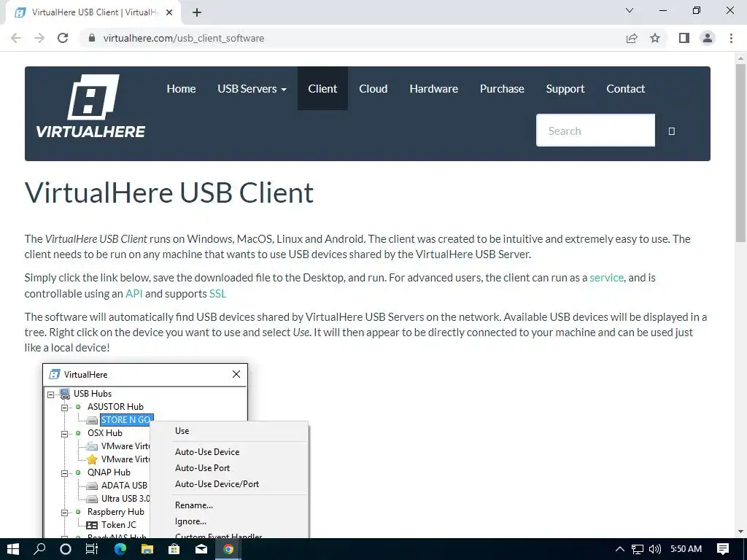747x560 pixels.
Task: Click the padlock site info icon
Action: pyautogui.click(x=92, y=38)
